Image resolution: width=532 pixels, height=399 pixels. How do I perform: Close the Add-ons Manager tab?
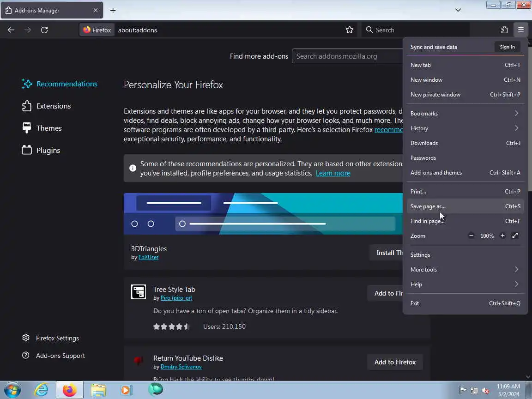tap(95, 11)
